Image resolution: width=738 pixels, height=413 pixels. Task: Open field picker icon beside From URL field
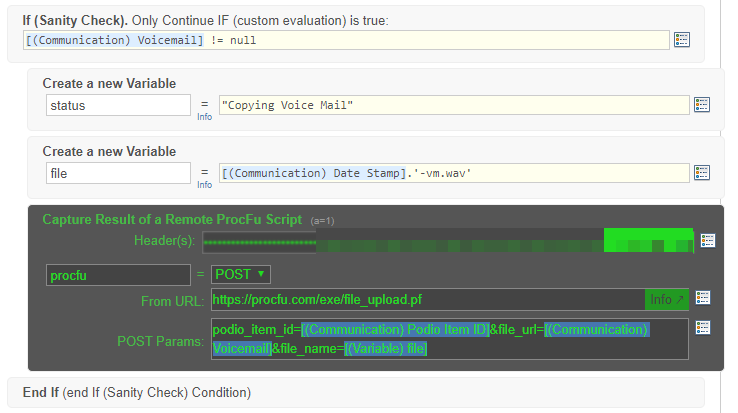click(x=703, y=298)
